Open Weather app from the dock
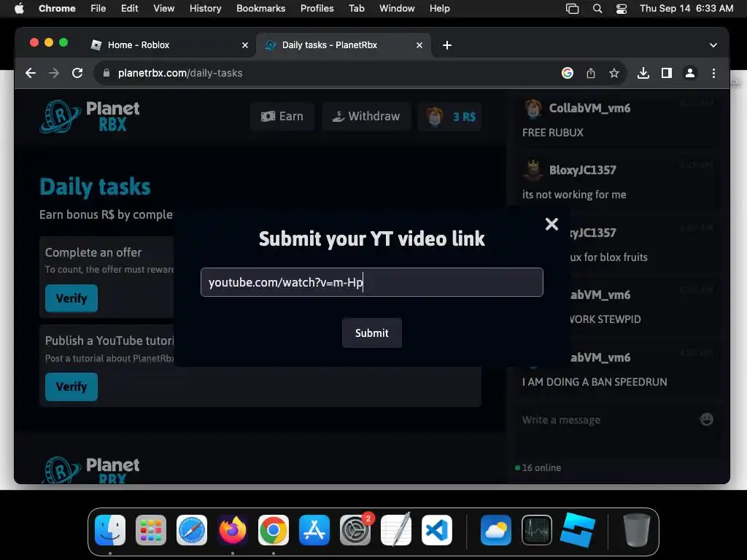Image resolution: width=747 pixels, height=560 pixels. (x=496, y=530)
